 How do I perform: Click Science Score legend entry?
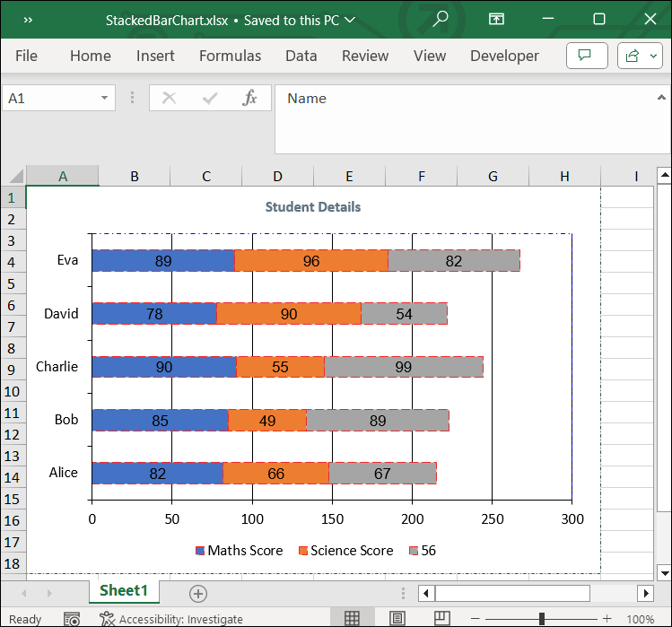tap(345, 550)
